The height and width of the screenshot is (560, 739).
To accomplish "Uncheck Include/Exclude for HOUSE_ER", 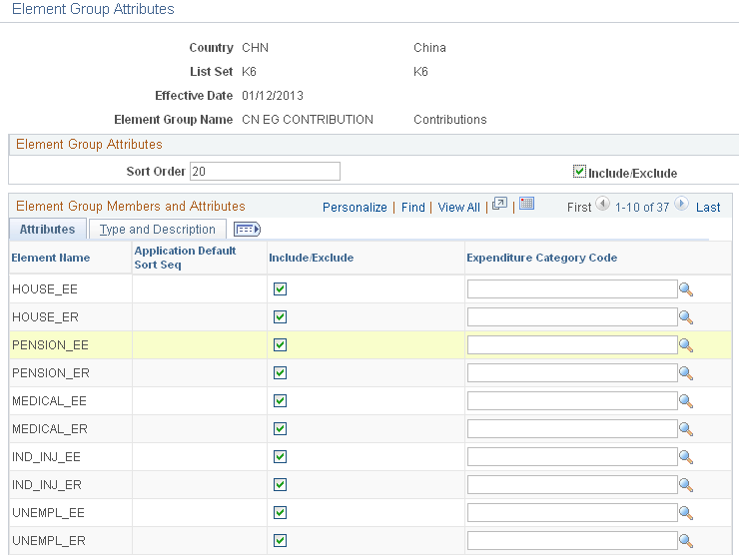I will pyautogui.click(x=280, y=317).
